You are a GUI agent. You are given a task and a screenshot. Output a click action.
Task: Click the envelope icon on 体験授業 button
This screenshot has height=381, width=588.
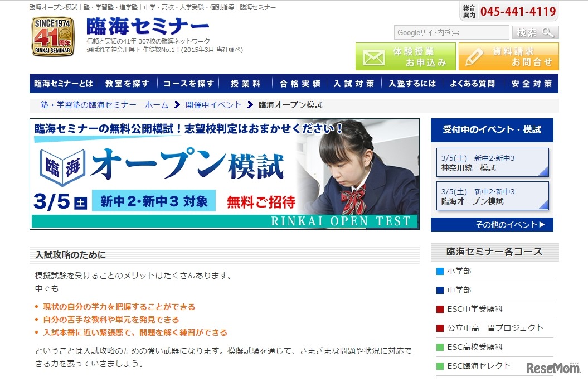tap(373, 58)
